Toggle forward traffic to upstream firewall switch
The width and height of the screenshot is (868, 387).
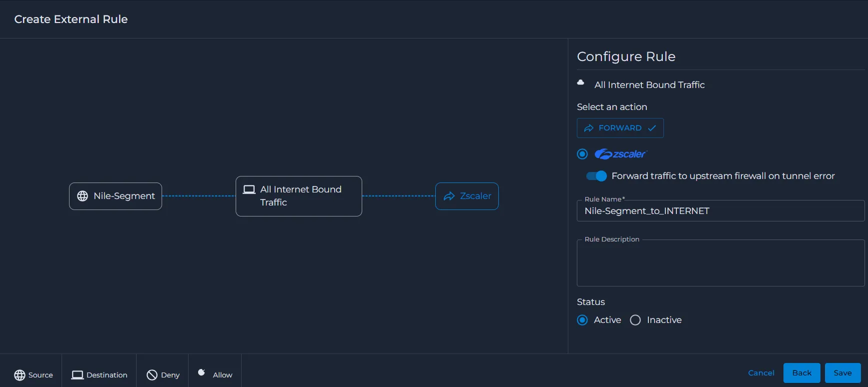tap(596, 176)
